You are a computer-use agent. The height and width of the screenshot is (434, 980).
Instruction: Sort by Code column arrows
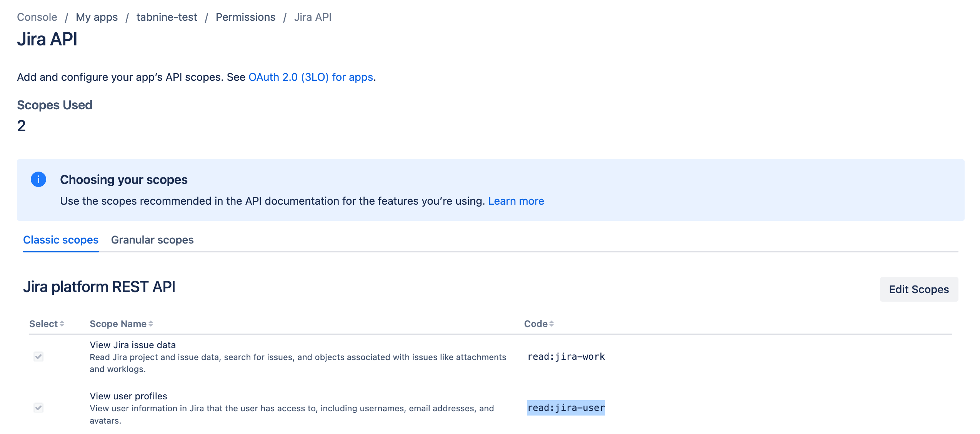(x=552, y=324)
